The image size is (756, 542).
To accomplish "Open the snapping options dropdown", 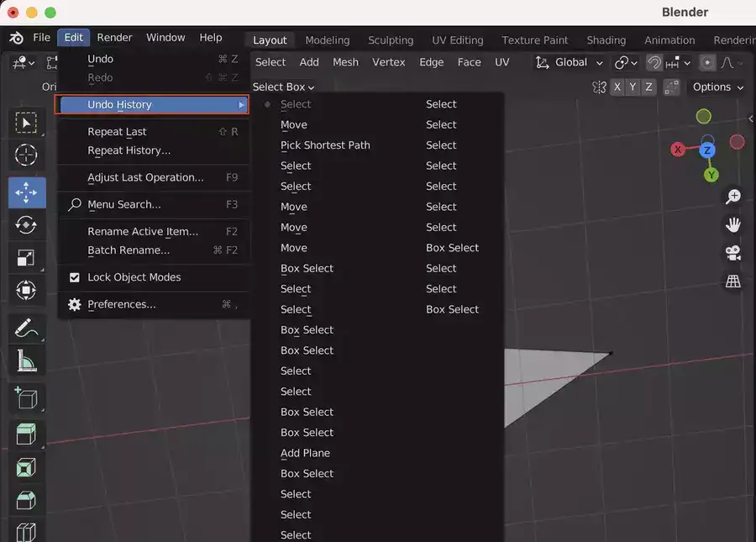I will click(x=679, y=63).
